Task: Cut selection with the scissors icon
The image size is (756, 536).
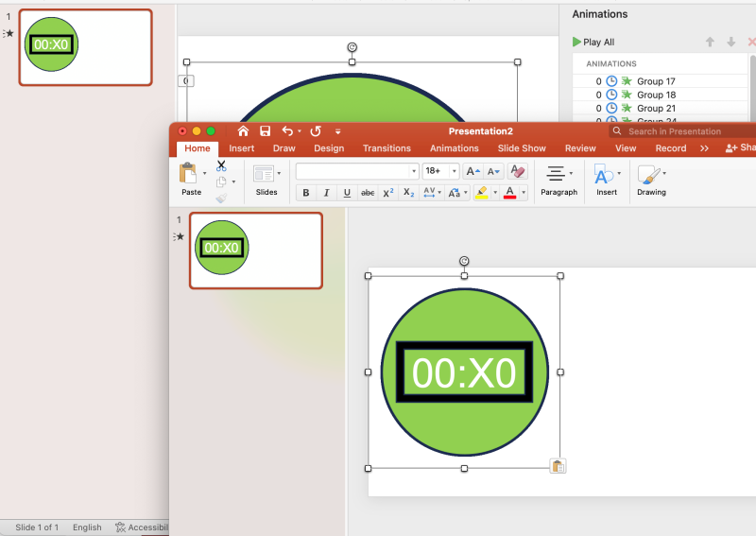Action: (x=221, y=166)
